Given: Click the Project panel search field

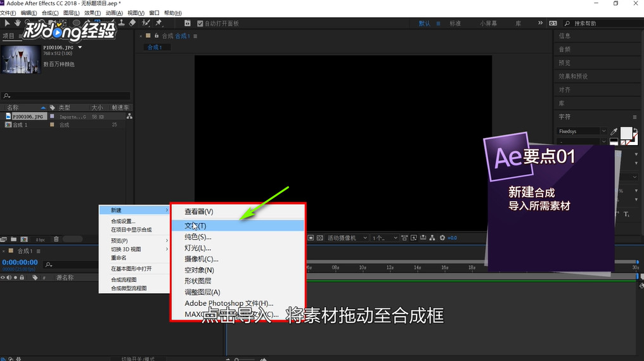Looking at the screenshot, I should [66, 96].
